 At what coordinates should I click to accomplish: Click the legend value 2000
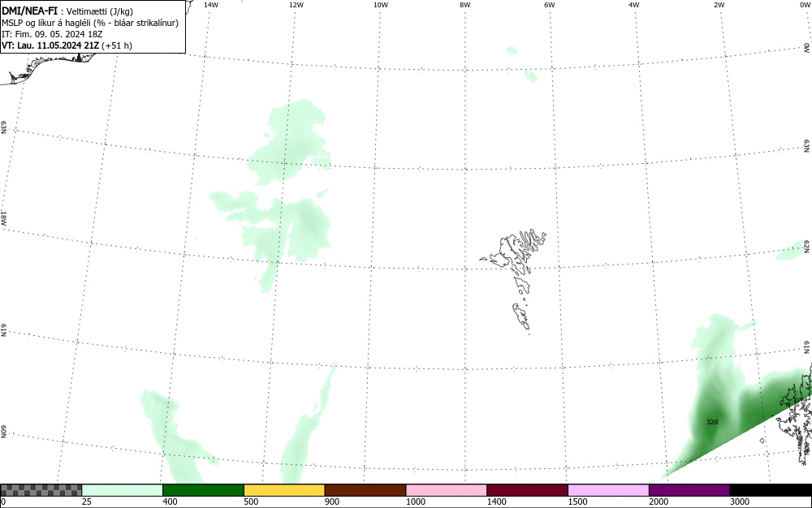659,502
